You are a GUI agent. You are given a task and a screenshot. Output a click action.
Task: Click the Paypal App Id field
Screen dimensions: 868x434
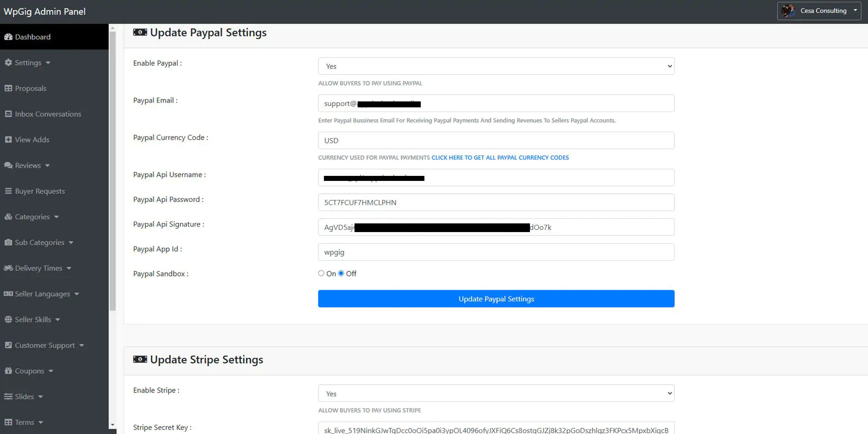point(496,252)
